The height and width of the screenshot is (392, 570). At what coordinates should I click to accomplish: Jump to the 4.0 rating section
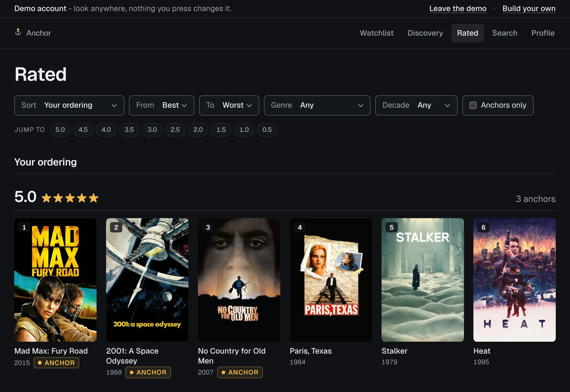point(106,130)
